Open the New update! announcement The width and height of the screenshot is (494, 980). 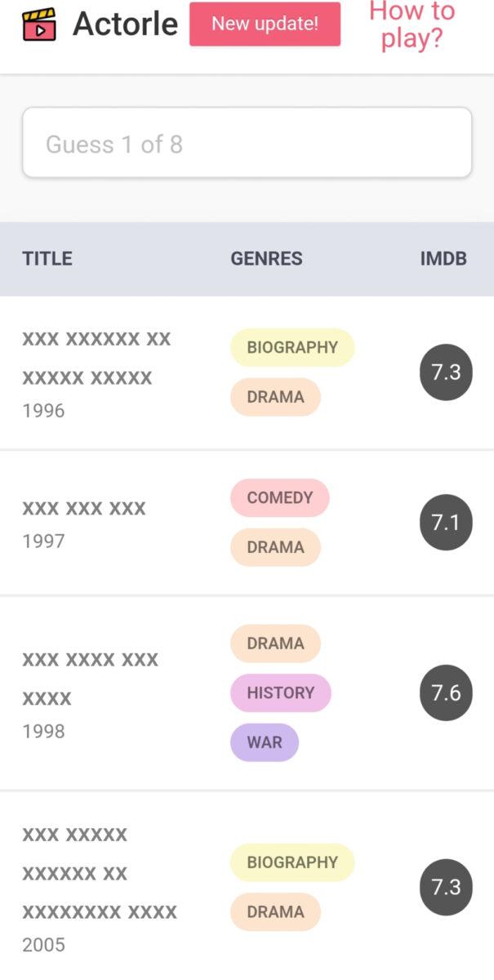point(265,24)
